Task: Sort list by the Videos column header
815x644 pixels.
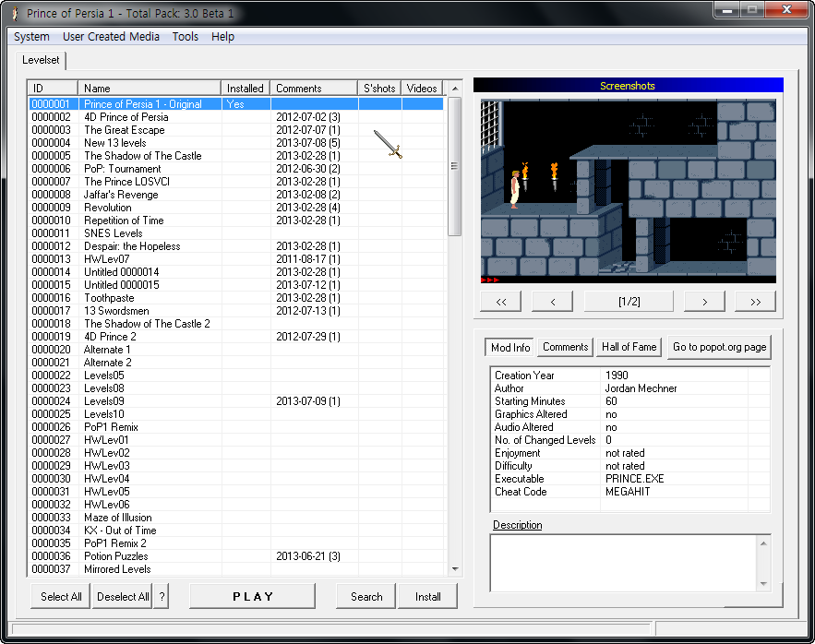Action: pos(422,89)
